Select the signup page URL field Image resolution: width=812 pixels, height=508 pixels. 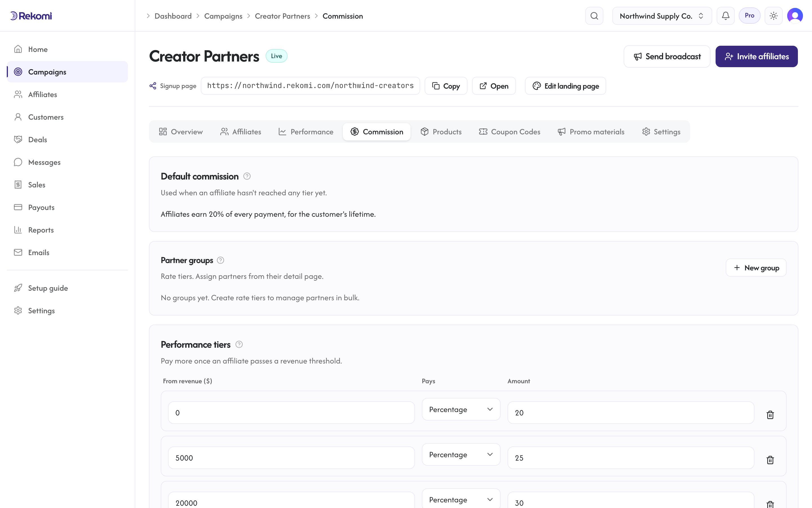point(310,86)
